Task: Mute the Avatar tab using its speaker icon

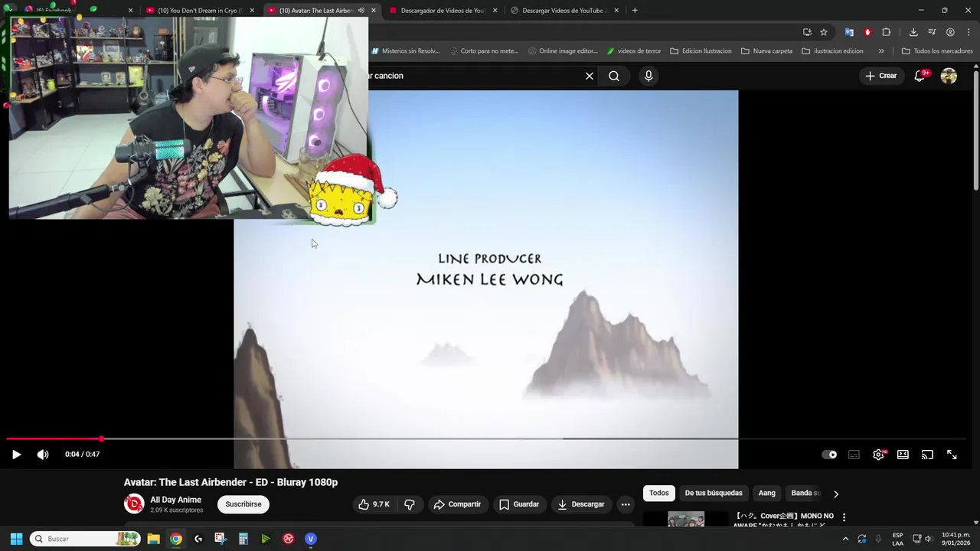Action: 361,11
